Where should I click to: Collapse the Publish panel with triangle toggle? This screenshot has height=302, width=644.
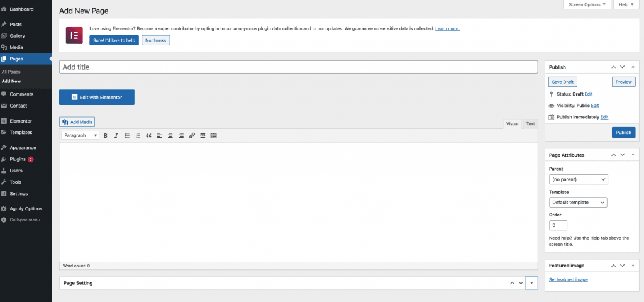coord(633,67)
